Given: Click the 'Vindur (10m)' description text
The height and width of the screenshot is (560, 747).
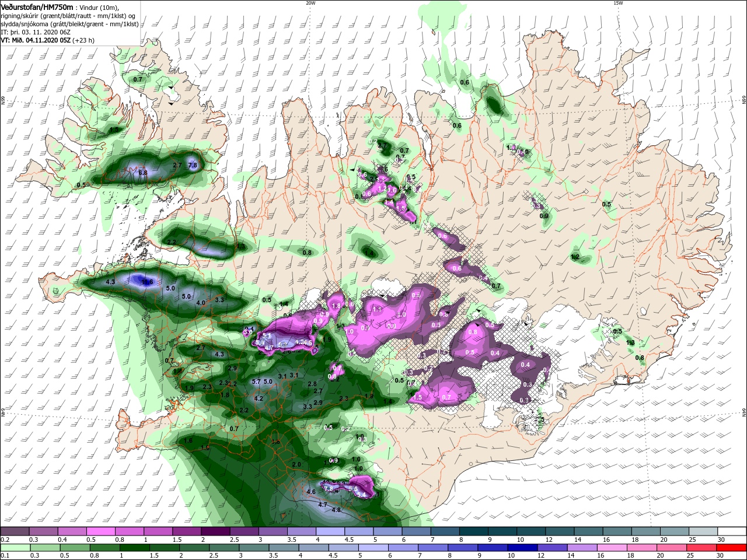Looking at the screenshot, I should pyautogui.click(x=97, y=7).
